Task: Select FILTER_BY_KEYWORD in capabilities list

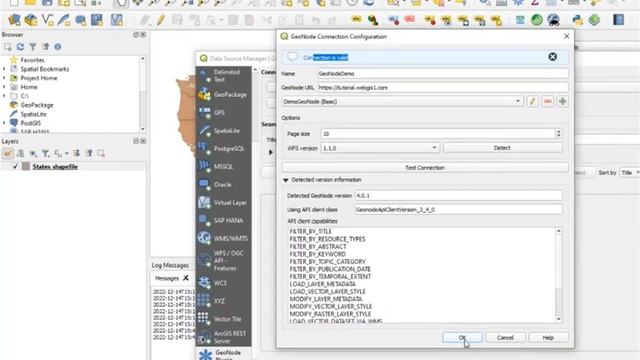Action: tap(318, 254)
